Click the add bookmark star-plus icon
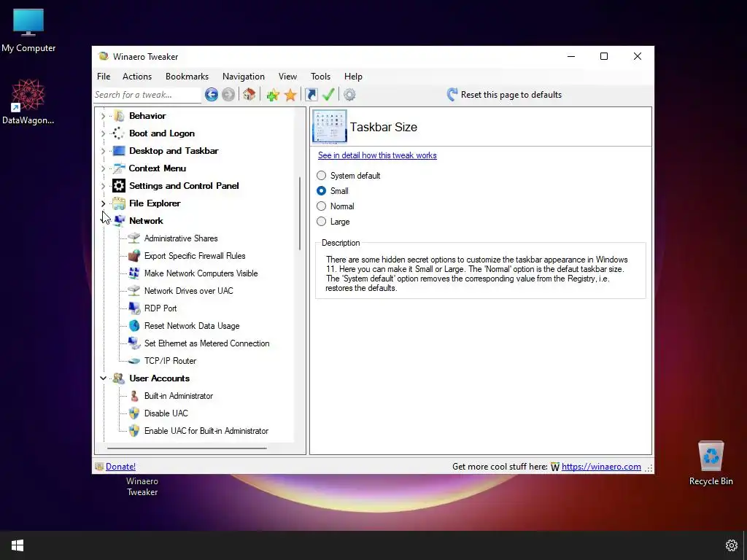 coord(273,95)
